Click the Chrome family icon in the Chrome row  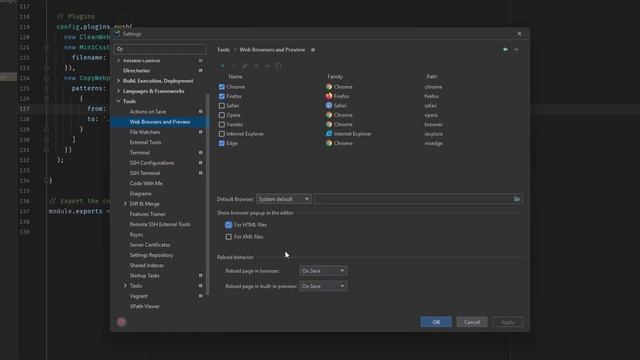click(x=329, y=87)
